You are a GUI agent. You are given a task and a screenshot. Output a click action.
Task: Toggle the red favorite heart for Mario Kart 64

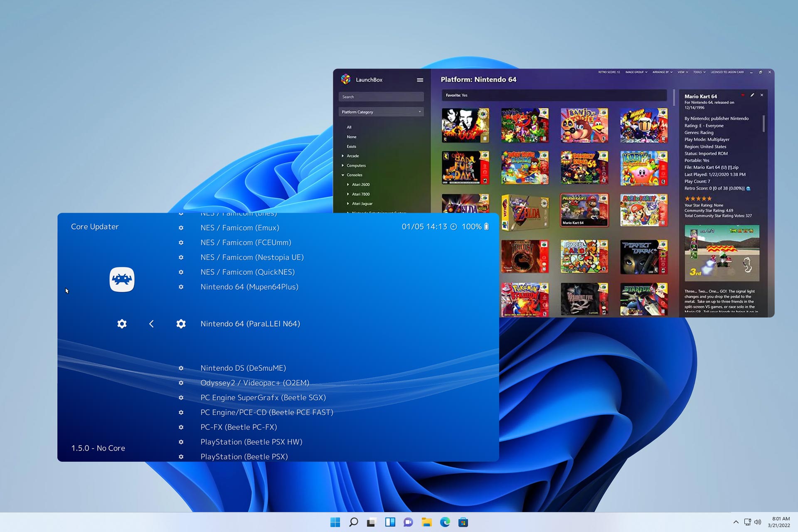pos(743,95)
